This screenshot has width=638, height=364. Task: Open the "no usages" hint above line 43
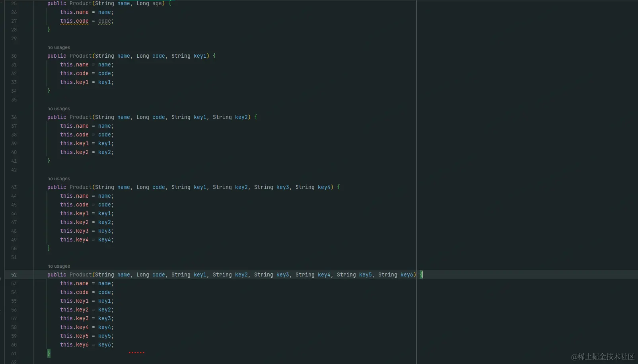tap(58, 179)
